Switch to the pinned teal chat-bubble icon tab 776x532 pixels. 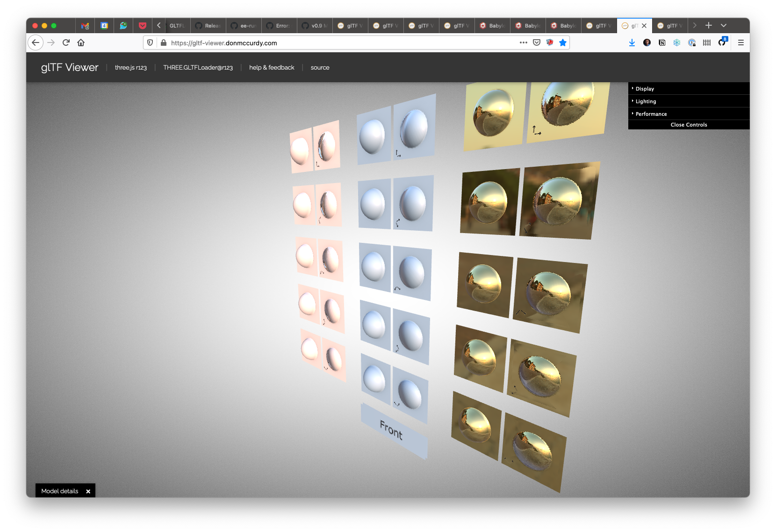coord(123,26)
